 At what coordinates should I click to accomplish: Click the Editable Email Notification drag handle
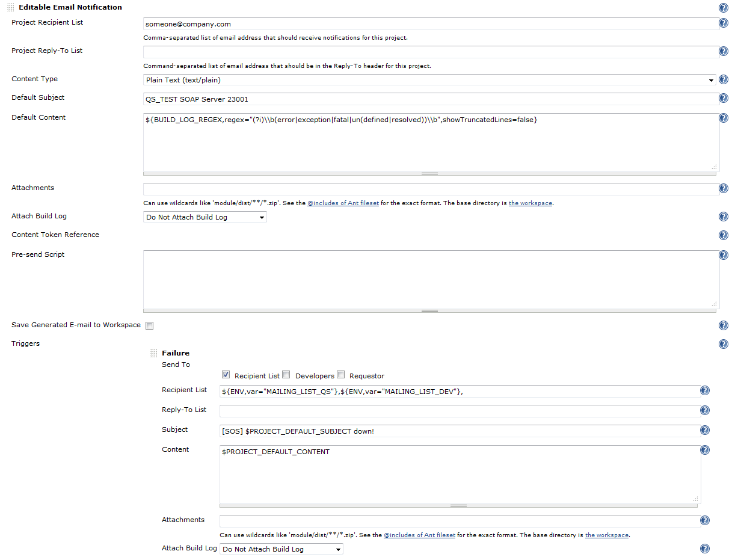[x=11, y=8]
